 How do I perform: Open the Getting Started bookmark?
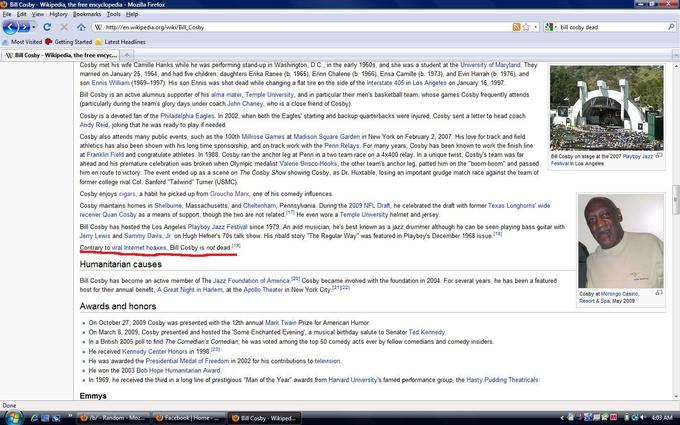(x=69, y=42)
